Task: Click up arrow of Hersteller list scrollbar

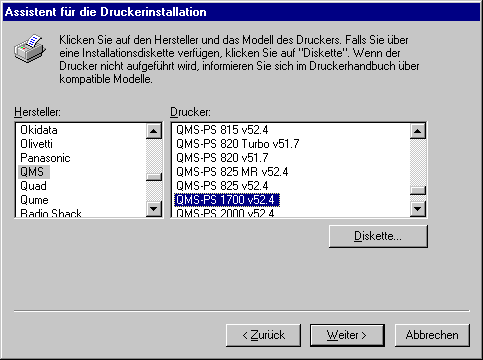Action: (154, 131)
